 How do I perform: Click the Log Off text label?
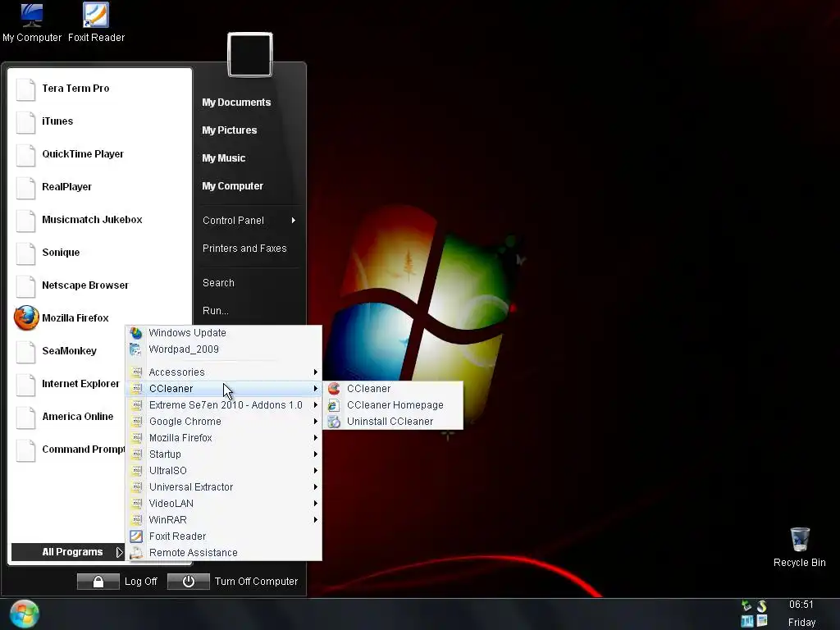141,582
